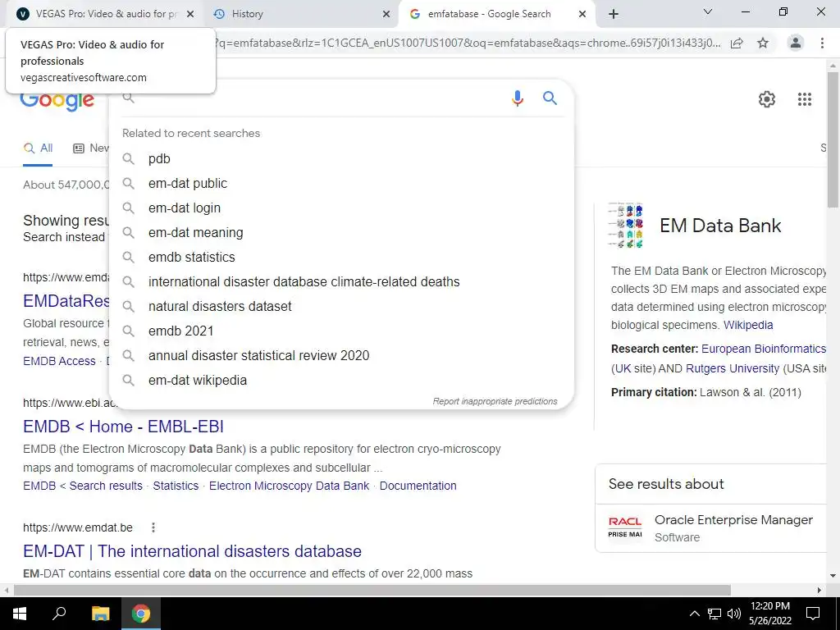Open File Explorer from taskbar

coord(100,614)
